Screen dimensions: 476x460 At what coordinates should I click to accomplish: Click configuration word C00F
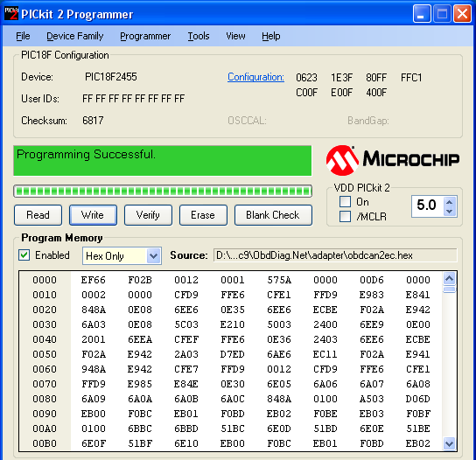[x=306, y=92]
